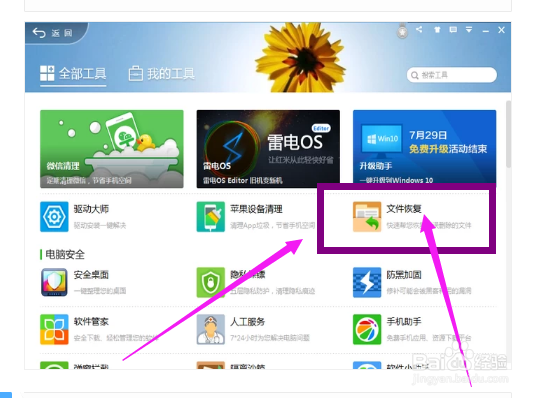Viewport: 538px width, 398px height.
Task: Switch to the 全部工具 tab
Action: pos(73,73)
